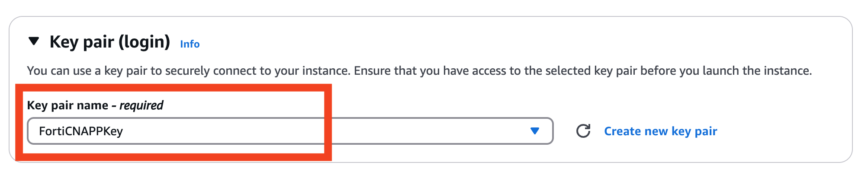
Task: Click the Create new key pair link
Action: (660, 131)
